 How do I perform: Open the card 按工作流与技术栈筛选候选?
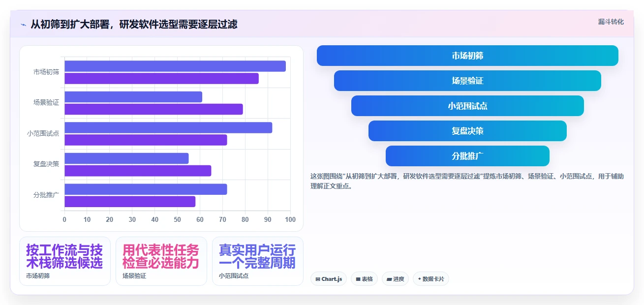[65, 261]
